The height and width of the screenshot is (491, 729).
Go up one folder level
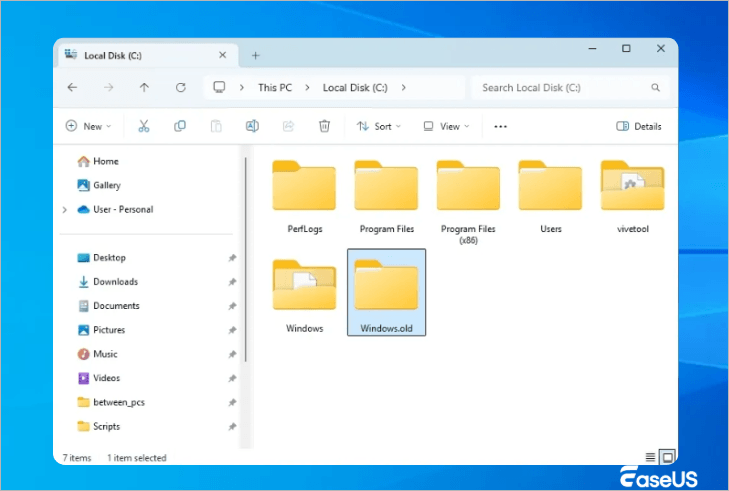pyautogui.click(x=144, y=87)
